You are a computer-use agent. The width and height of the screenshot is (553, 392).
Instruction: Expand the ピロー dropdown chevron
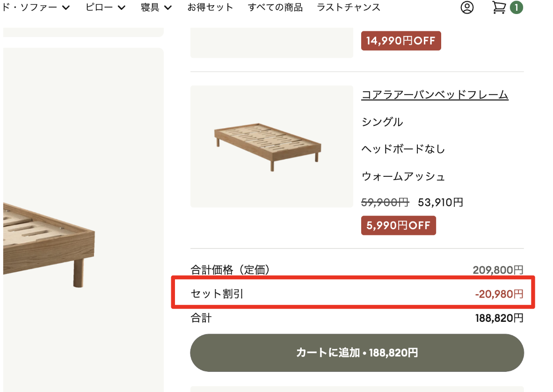point(122,7)
